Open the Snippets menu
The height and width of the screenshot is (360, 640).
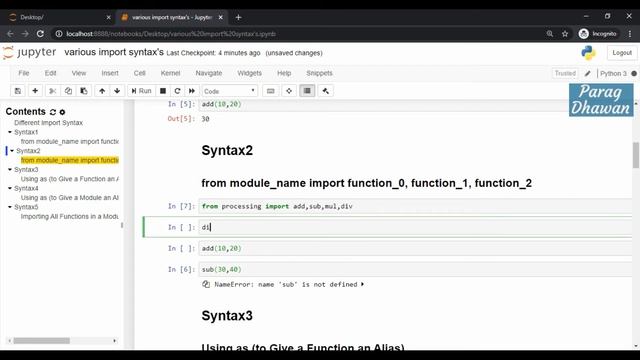click(x=319, y=73)
